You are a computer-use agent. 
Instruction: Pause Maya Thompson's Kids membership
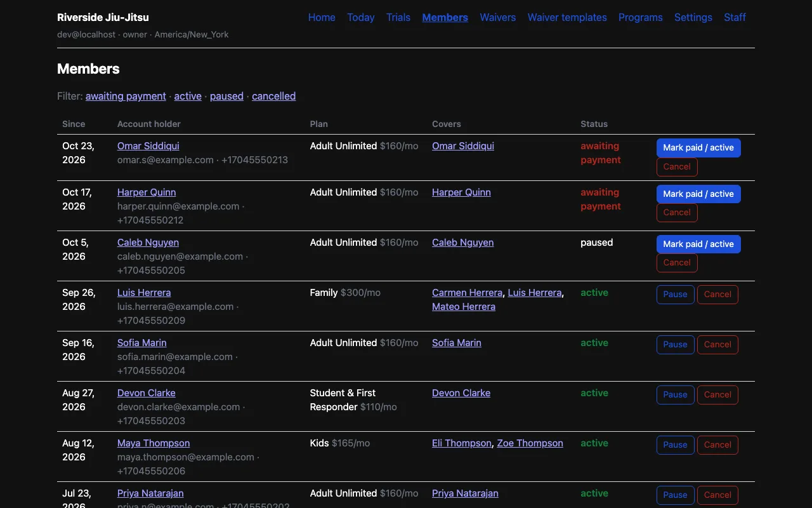coord(676,445)
